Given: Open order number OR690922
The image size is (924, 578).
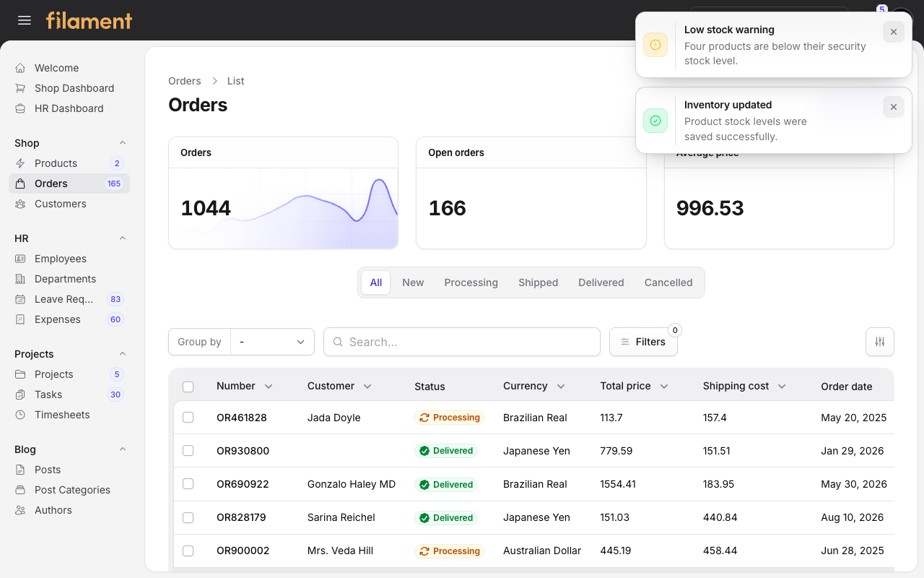Looking at the screenshot, I should coord(243,484).
